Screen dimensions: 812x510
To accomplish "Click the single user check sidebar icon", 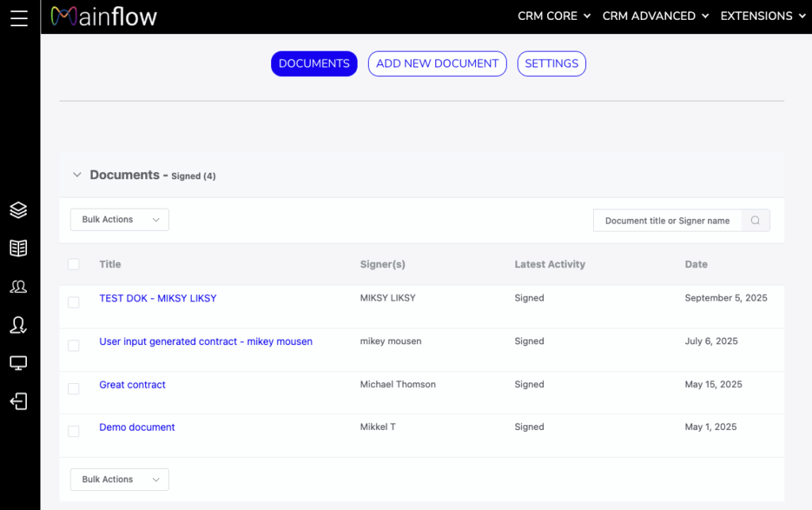I will [x=18, y=324].
